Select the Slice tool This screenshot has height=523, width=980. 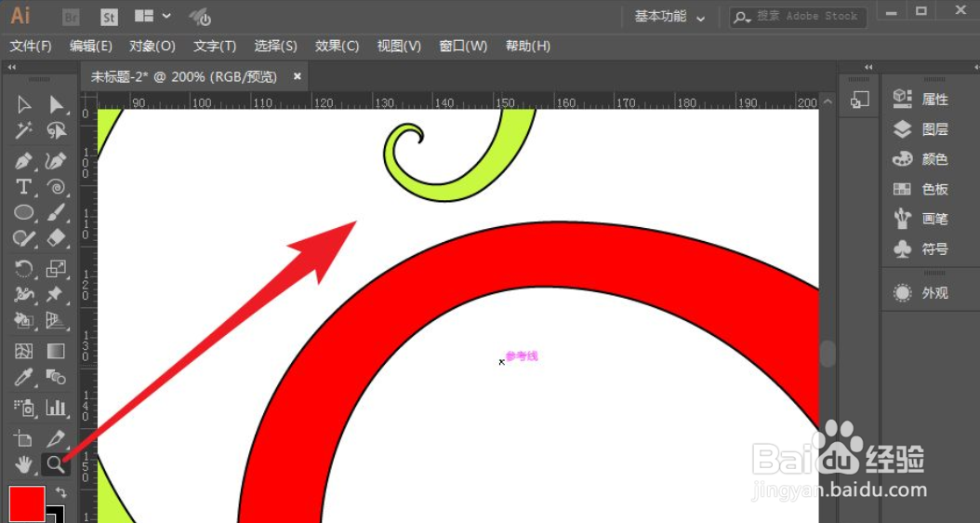(x=56, y=438)
